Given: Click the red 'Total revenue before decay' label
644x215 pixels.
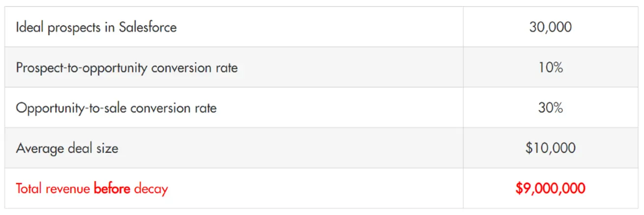Looking at the screenshot, I should (x=92, y=188).
